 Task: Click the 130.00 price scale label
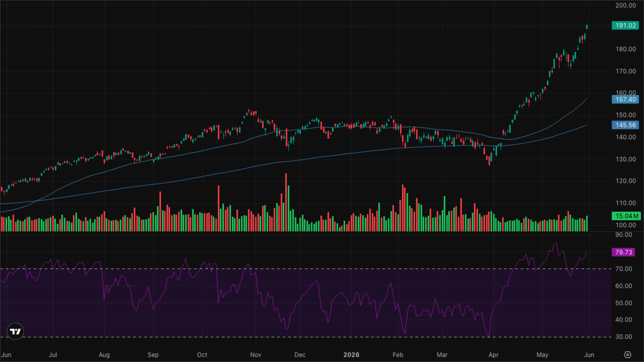[x=625, y=159]
